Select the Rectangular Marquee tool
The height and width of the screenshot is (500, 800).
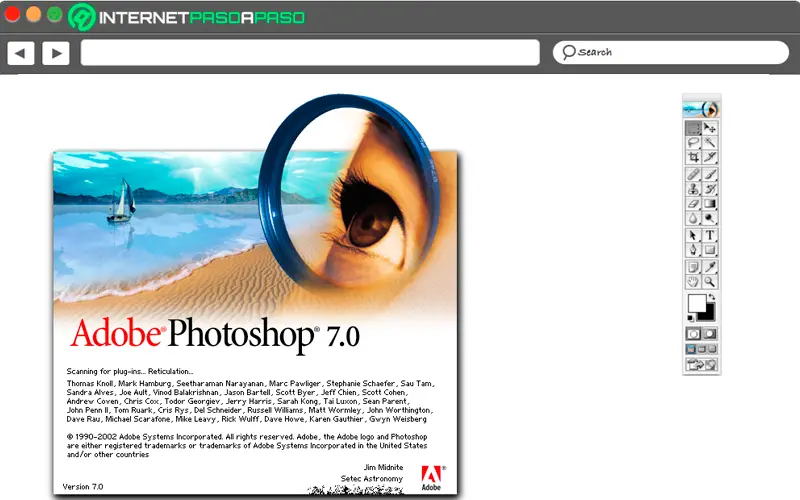click(x=693, y=128)
